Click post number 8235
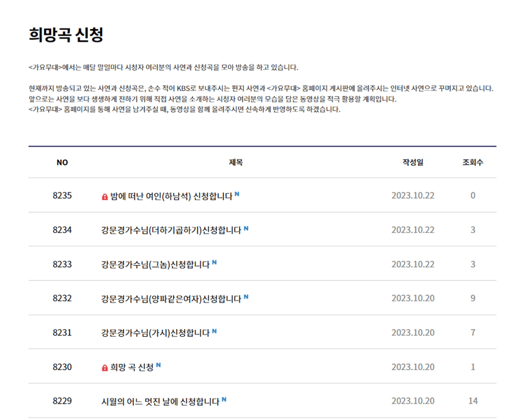This screenshot has height=420, width=505. coord(62,195)
